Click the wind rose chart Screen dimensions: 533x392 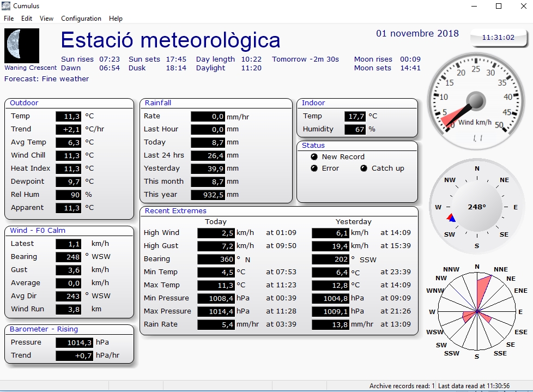click(x=477, y=312)
